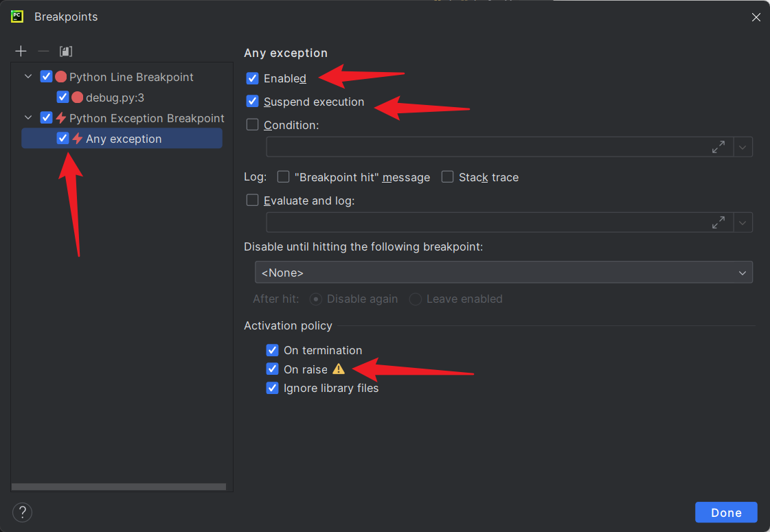Click the PyCharm logo icon in title bar
Screen dimensions: 770x532
[17, 16]
